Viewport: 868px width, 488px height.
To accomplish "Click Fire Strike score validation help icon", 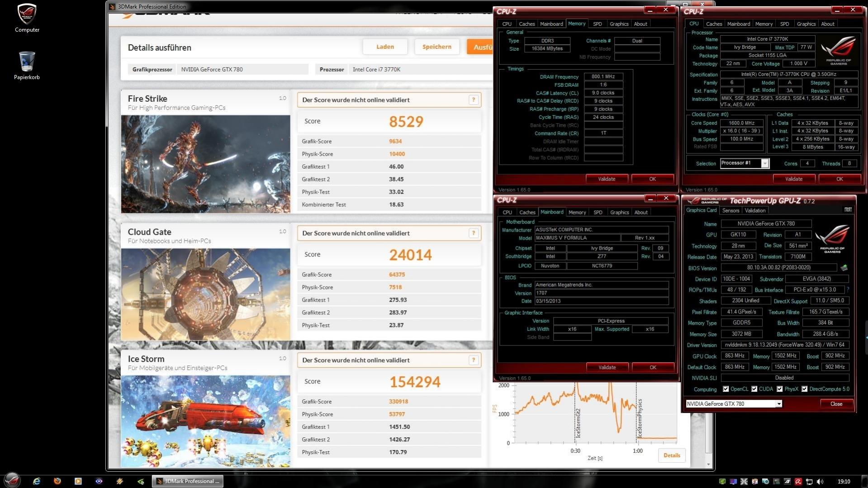I will [x=474, y=100].
